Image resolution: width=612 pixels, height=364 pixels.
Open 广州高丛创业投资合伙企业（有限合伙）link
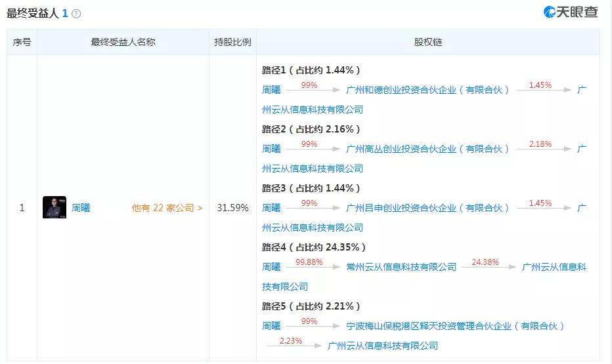pyautogui.click(x=427, y=149)
